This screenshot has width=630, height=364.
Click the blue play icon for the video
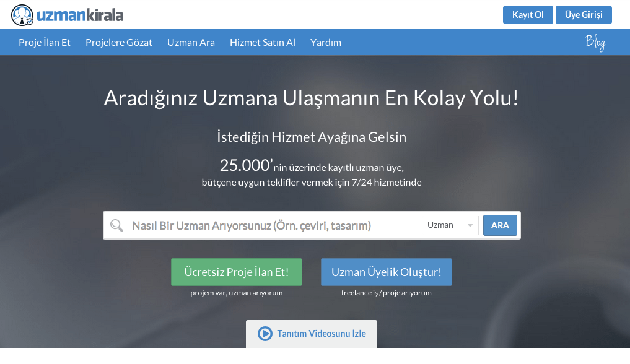pos(265,334)
